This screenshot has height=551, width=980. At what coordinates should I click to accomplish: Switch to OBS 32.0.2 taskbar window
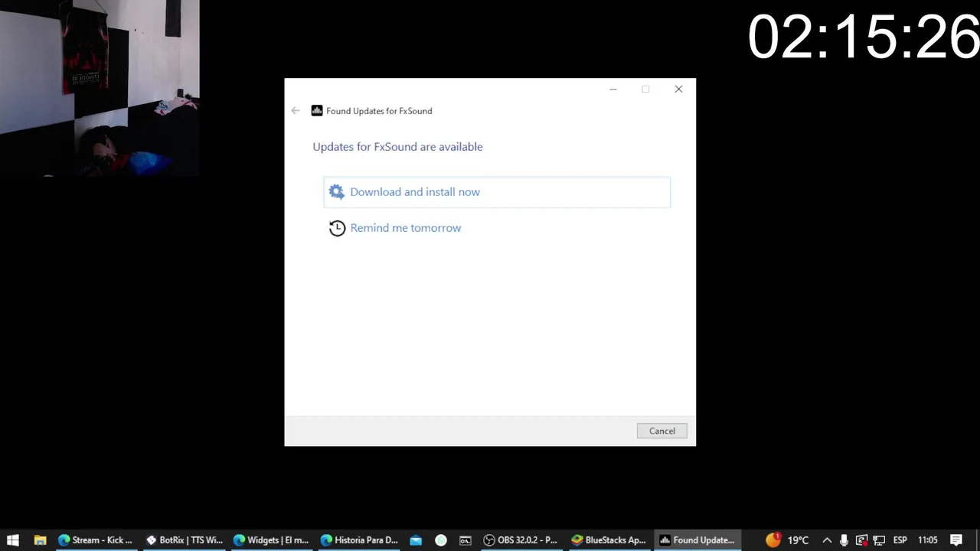[521, 540]
